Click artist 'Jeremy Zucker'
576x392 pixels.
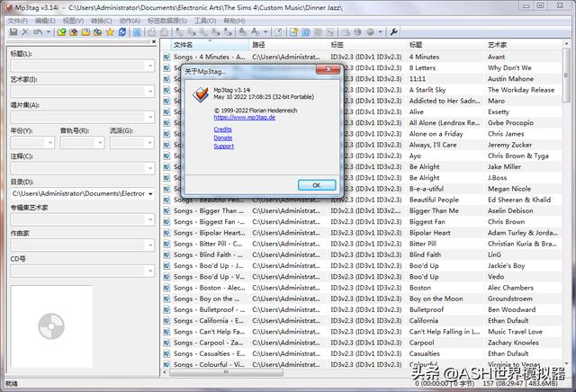509,145
